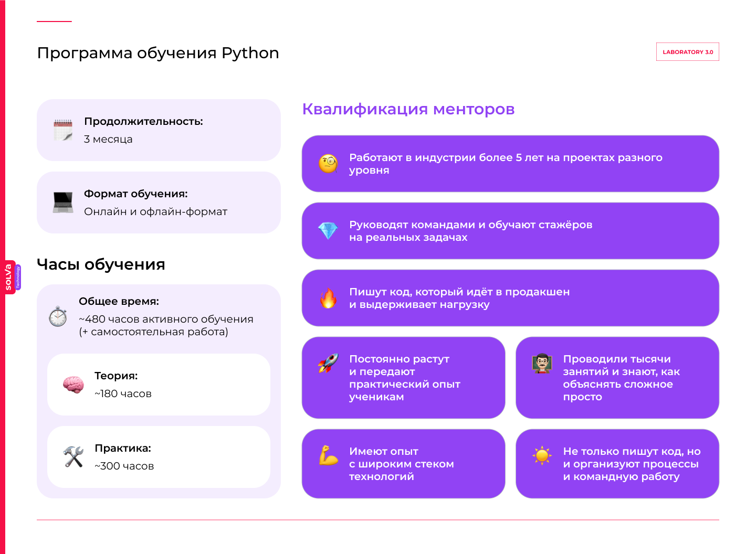Click the flexed biceps icon
Screen dimensions: 756x554
tap(328, 455)
